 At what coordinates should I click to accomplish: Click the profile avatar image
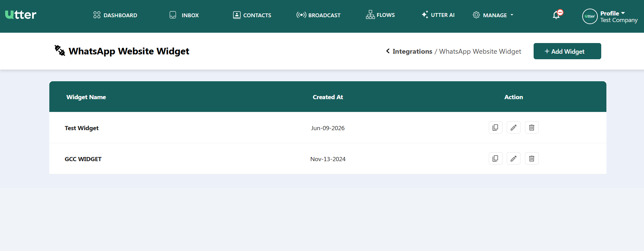589,16
